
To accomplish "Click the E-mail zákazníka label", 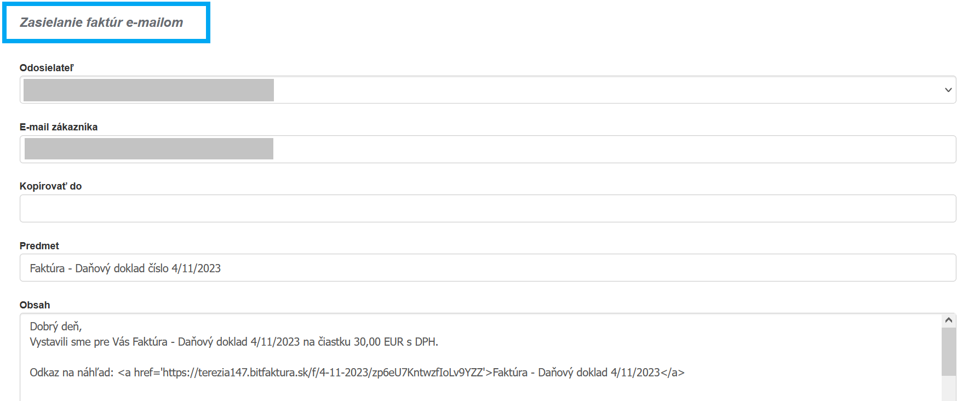I will click(x=59, y=127).
